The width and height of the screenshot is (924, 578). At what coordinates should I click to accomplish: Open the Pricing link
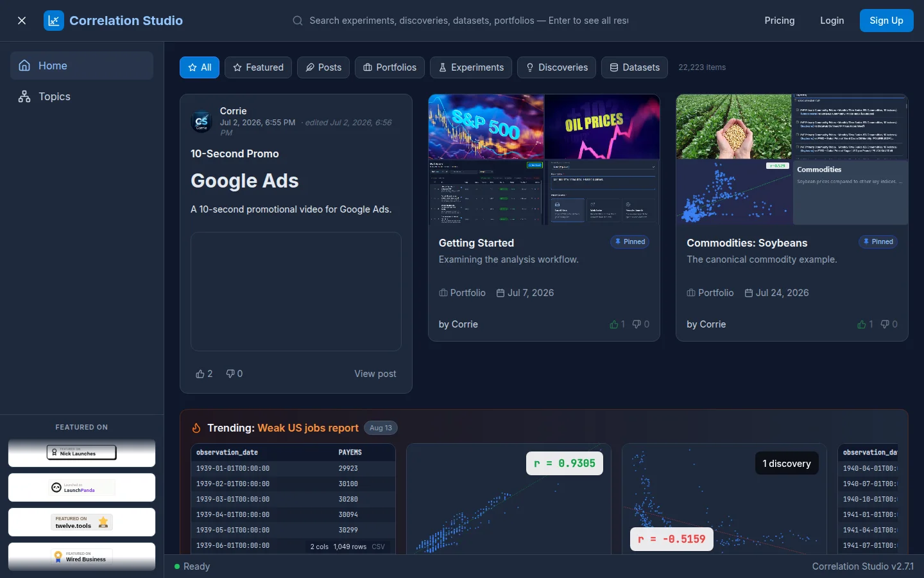780,21
